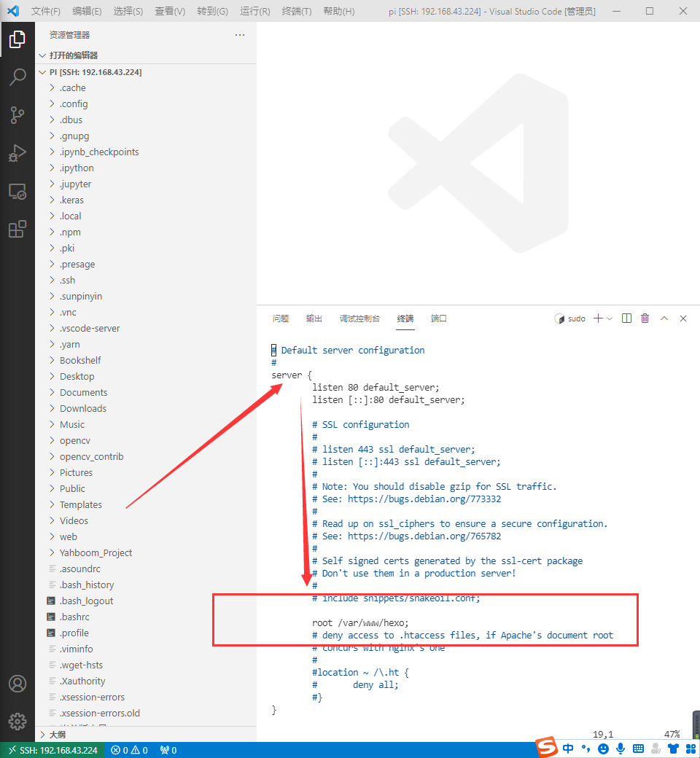700x758 pixels.
Task: Open the Source Control view icon
Action: point(17,115)
